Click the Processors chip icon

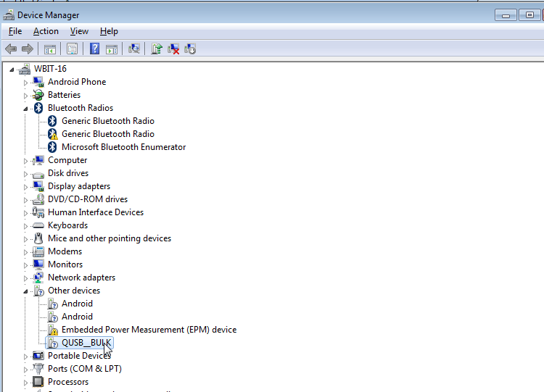pos(38,382)
